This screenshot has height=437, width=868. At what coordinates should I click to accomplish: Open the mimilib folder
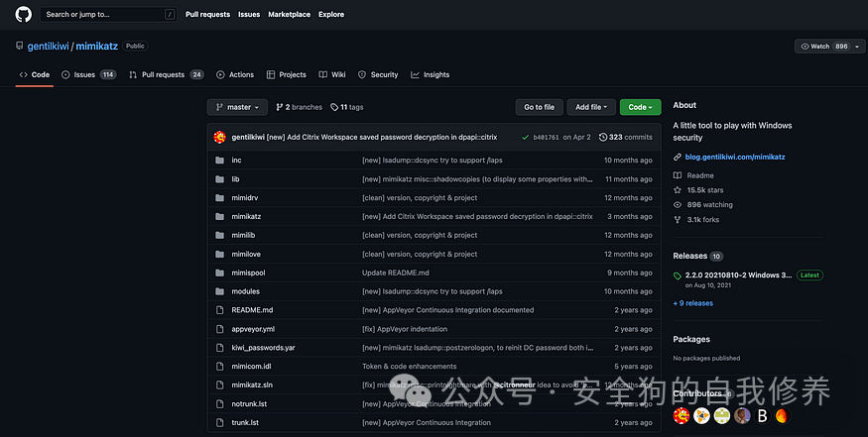[244, 235]
